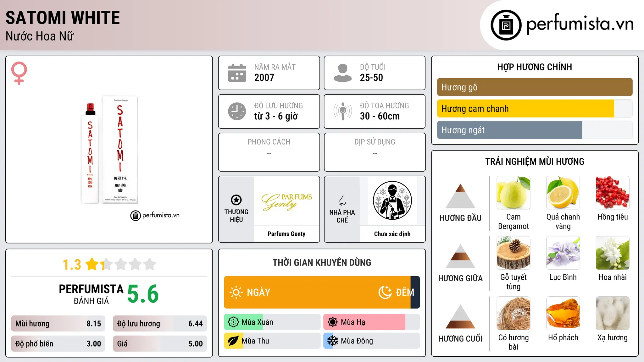Click the star badge icon above Thương hiệu
The height and width of the screenshot is (362, 644).
[236, 200]
